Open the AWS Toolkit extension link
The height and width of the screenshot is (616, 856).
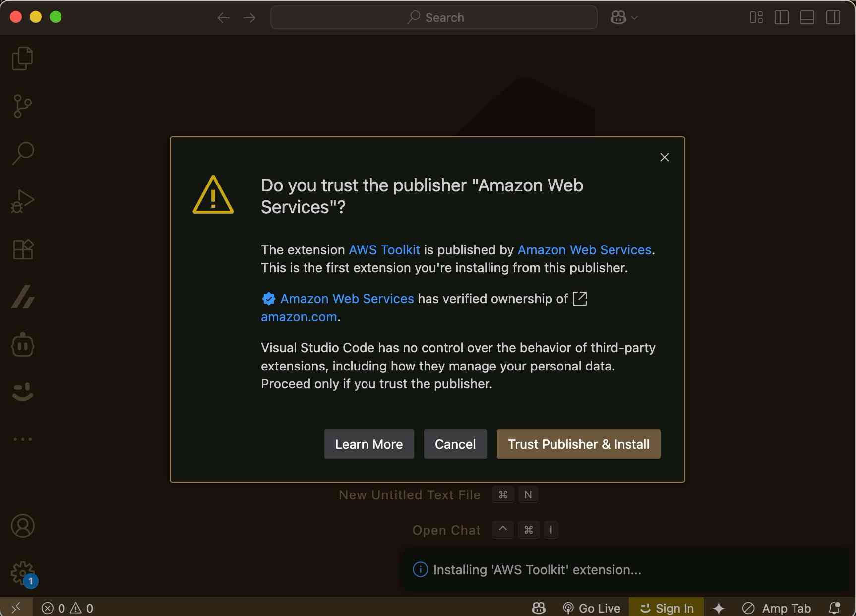384,250
